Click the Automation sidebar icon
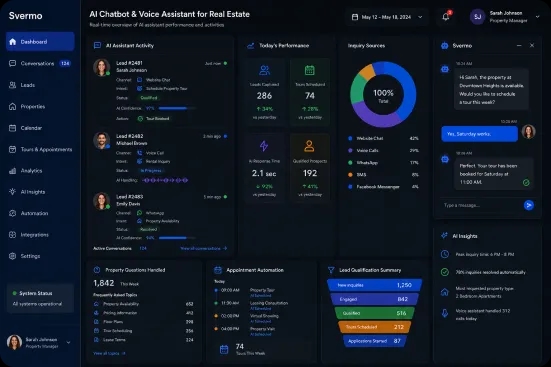551x367 pixels. click(x=13, y=213)
